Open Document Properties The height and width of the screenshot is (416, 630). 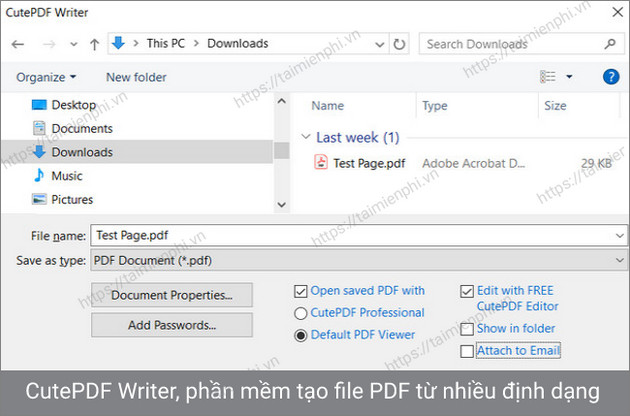(172, 295)
